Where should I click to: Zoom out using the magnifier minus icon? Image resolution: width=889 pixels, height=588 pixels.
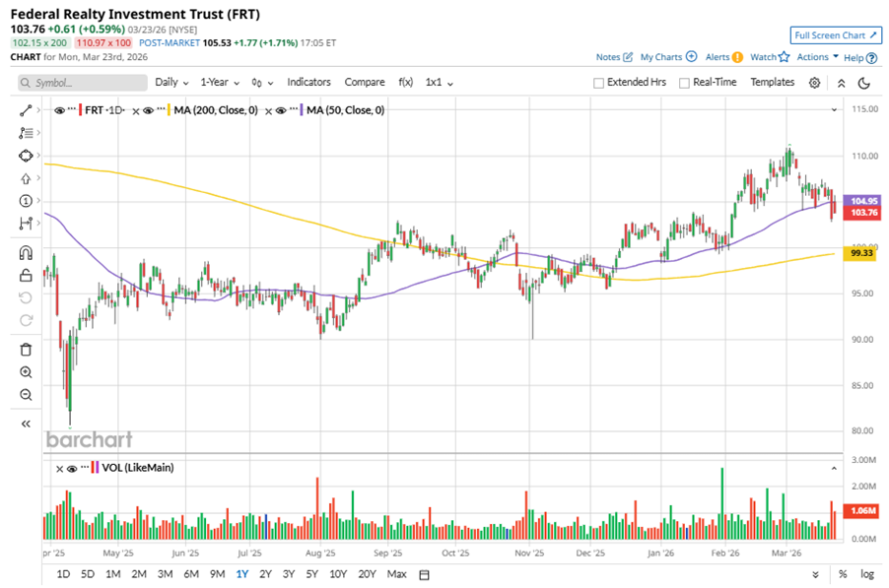point(26,395)
